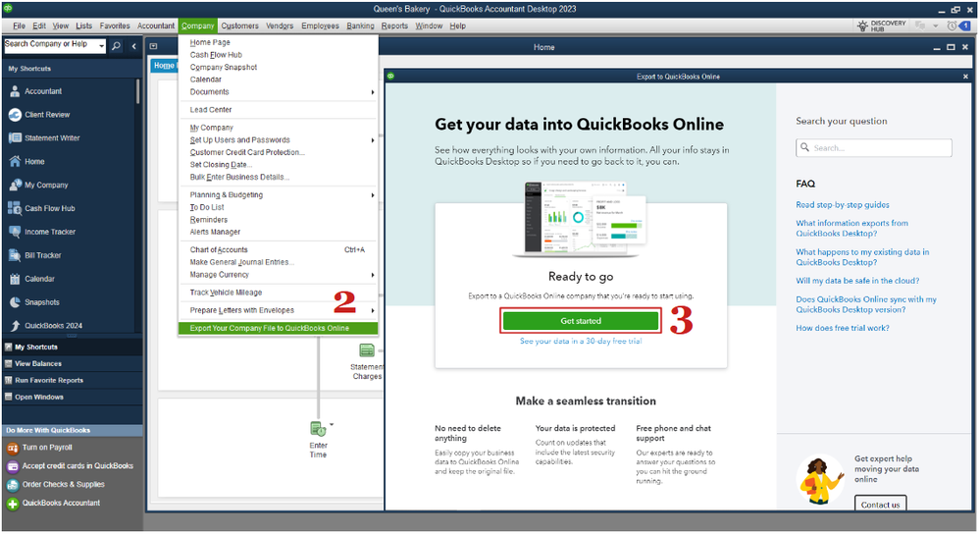Expand the Documents submenu
This screenshot has width=980, height=535.
click(x=373, y=92)
